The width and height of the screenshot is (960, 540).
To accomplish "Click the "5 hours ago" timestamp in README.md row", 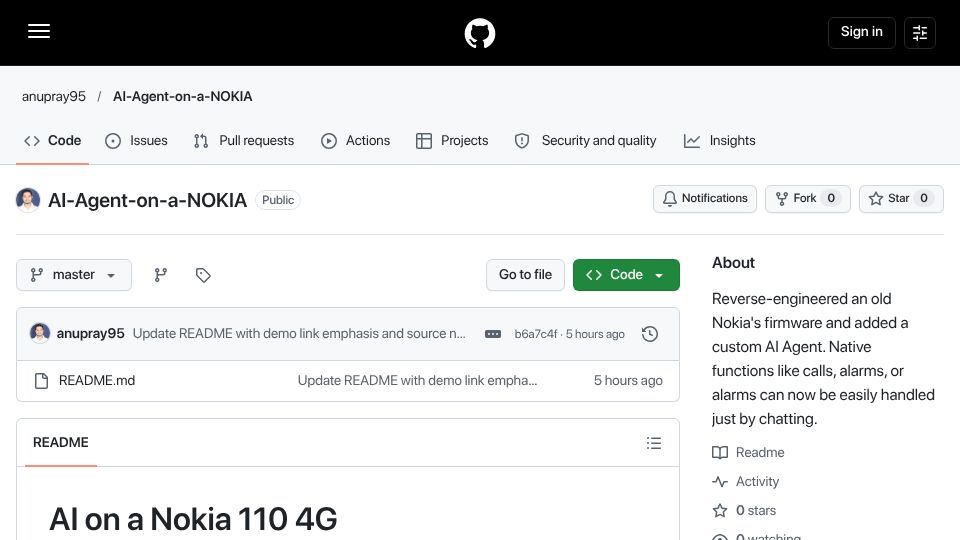I will point(628,380).
